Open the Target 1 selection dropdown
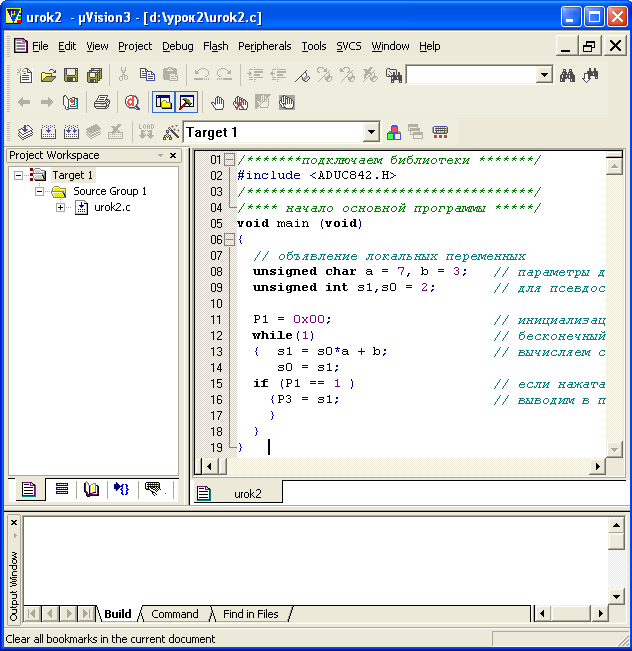The width and height of the screenshot is (632, 651). click(x=371, y=132)
